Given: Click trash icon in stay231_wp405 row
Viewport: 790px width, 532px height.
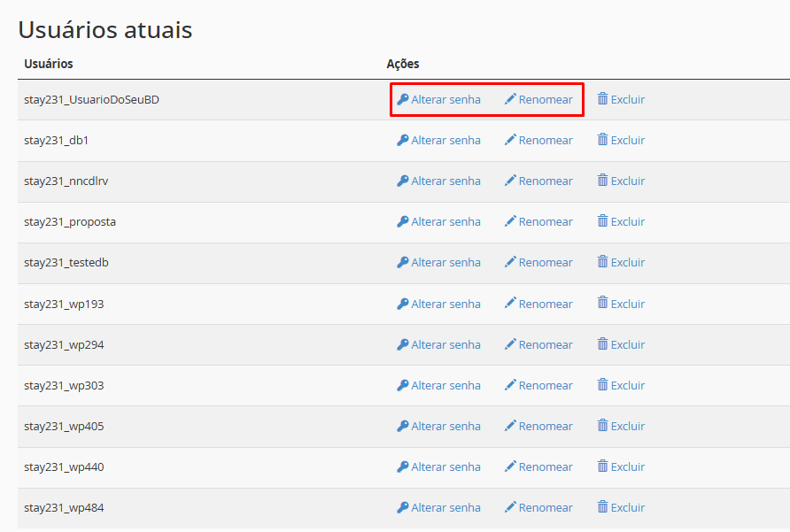Looking at the screenshot, I should tap(602, 426).
